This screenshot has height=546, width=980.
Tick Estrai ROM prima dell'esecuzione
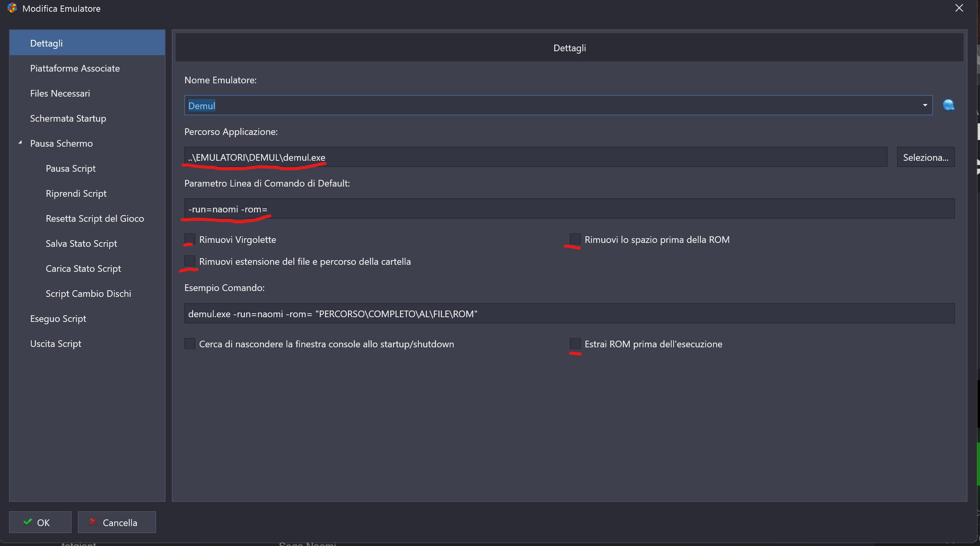pos(575,344)
